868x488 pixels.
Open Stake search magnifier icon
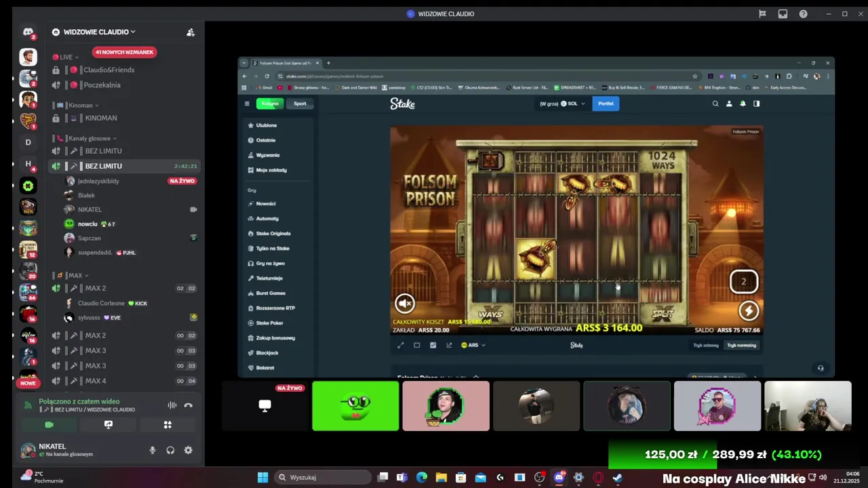[715, 104]
